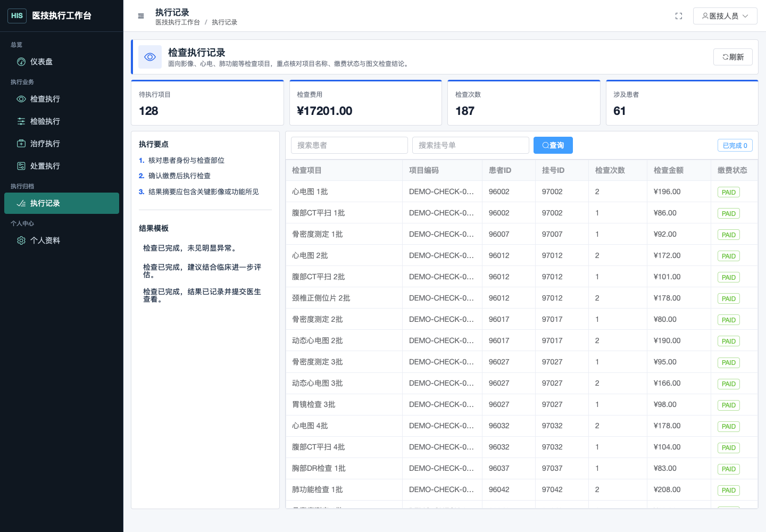Viewport: 766px width, 532px height.
Task: Click the 个人资料 gear icon
Action: pyautogui.click(x=21, y=240)
